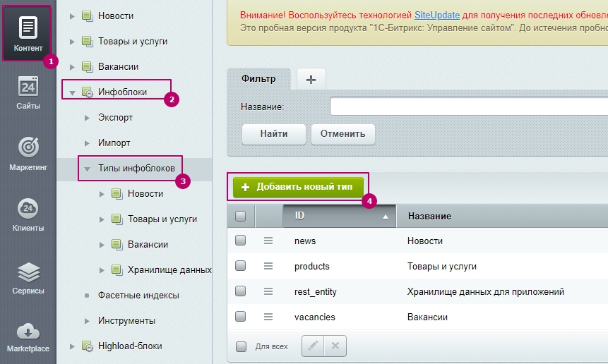Click Вакансии name cell in table
This screenshot has width=608, height=364.
pos(427,317)
